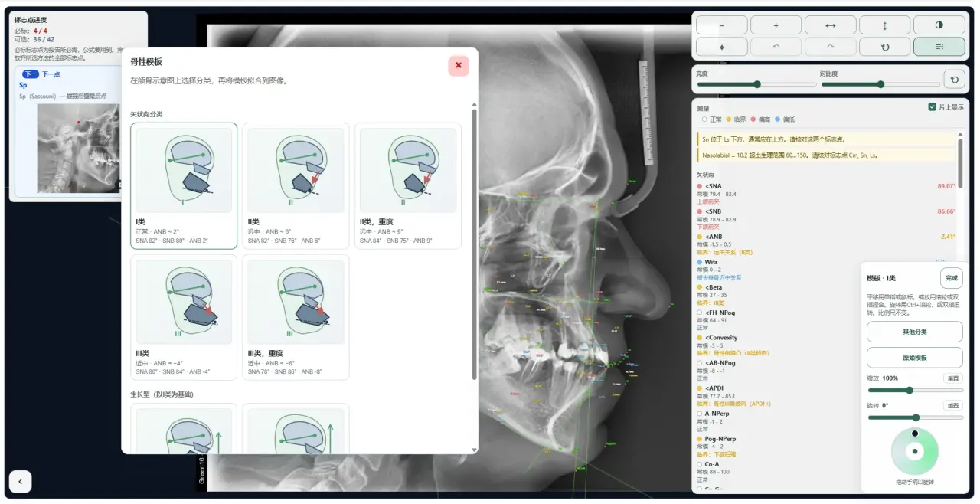Click the 缩放 scale slider handle
Screen dimensions: 980x504
tap(910, 391)
